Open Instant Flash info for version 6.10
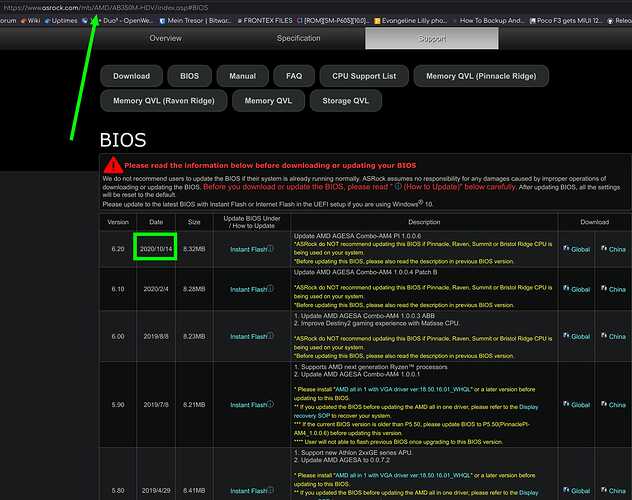The image size is (632, 500). (252, 289)
